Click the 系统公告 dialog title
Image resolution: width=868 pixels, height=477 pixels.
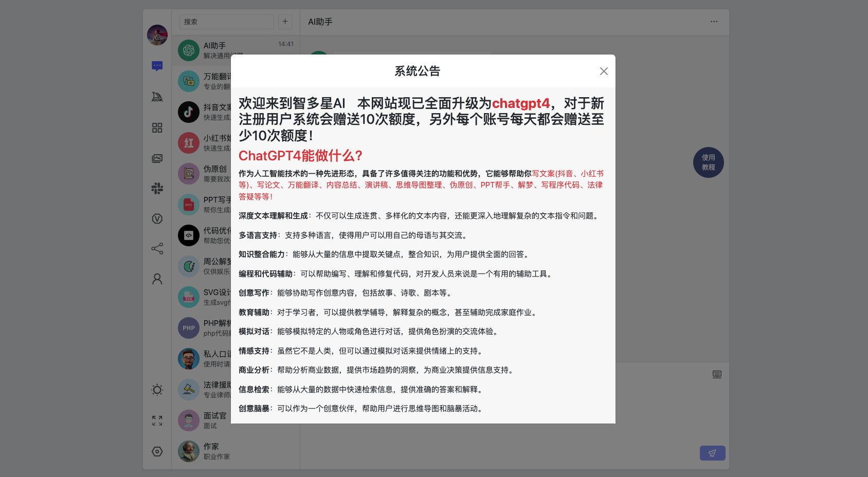pos(418,71)
